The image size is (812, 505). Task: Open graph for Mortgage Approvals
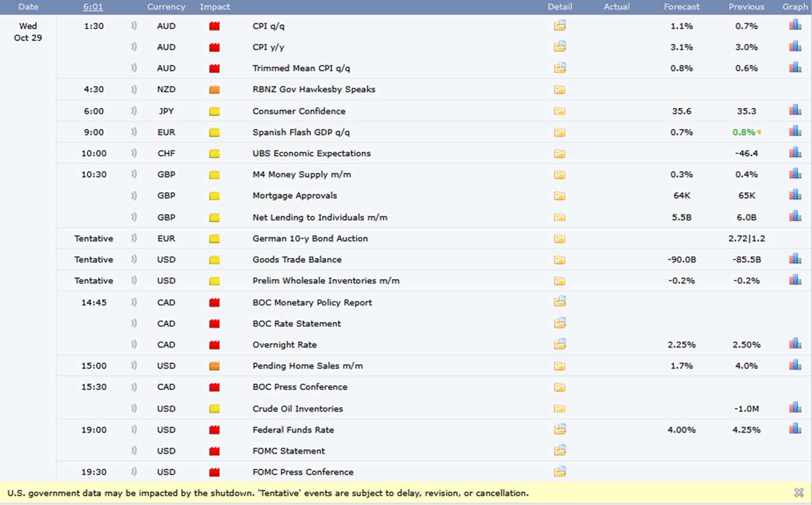pyautogui.click(x=795, y=195)
